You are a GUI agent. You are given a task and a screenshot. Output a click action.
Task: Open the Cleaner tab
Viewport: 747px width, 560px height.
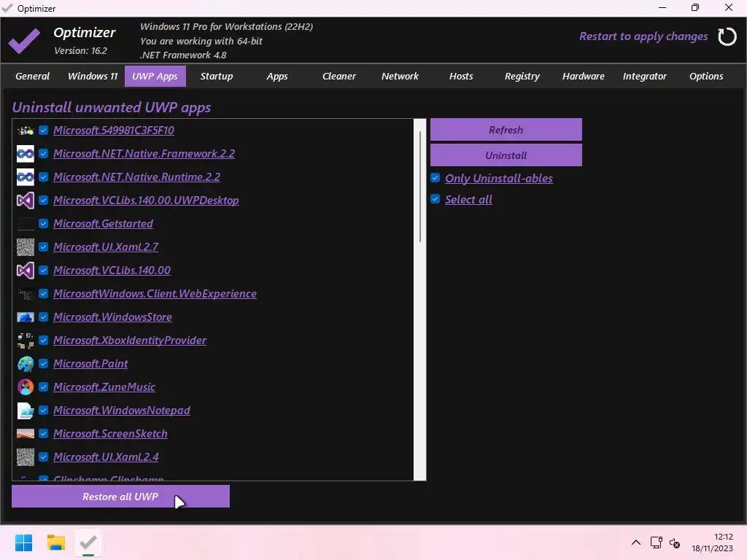coord(338,76)
